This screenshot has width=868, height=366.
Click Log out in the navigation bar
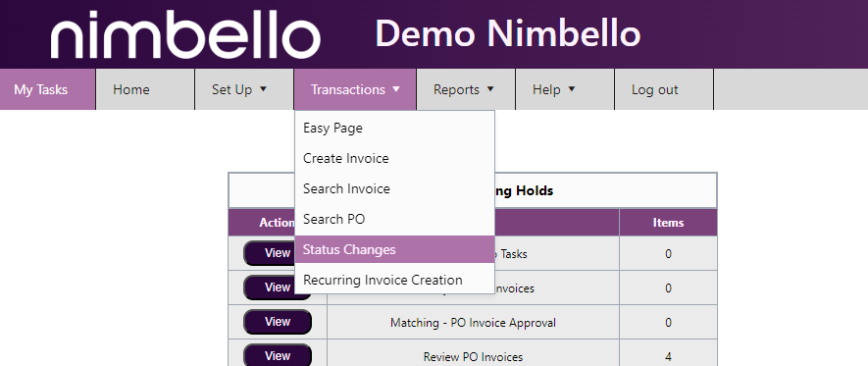tap(664, 89)
